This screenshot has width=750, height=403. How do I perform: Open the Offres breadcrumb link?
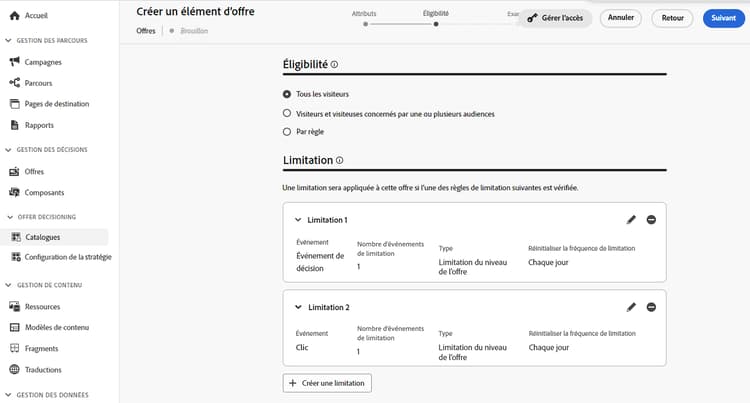[146, 31]
